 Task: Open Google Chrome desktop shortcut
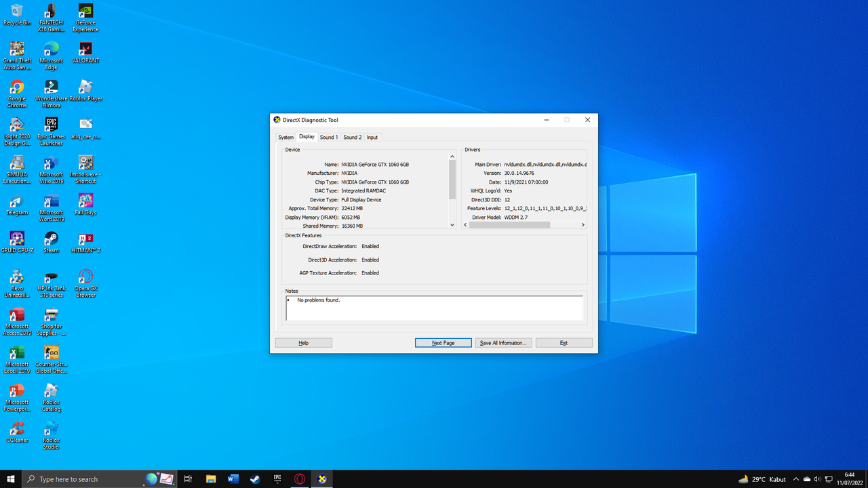(x=17, y=94)
